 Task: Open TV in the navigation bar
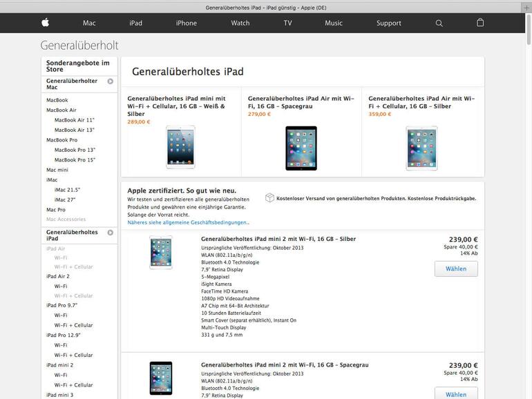pos(287,23)
